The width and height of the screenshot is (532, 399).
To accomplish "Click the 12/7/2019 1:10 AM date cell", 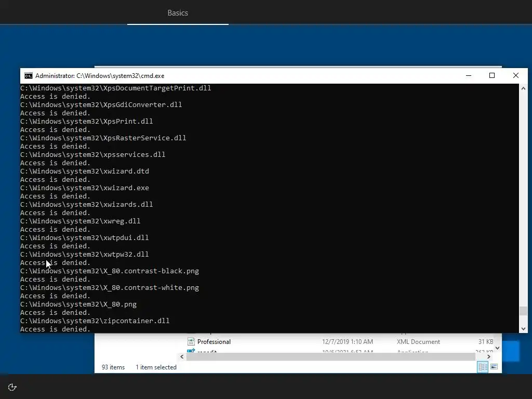I will click(348, 342).
